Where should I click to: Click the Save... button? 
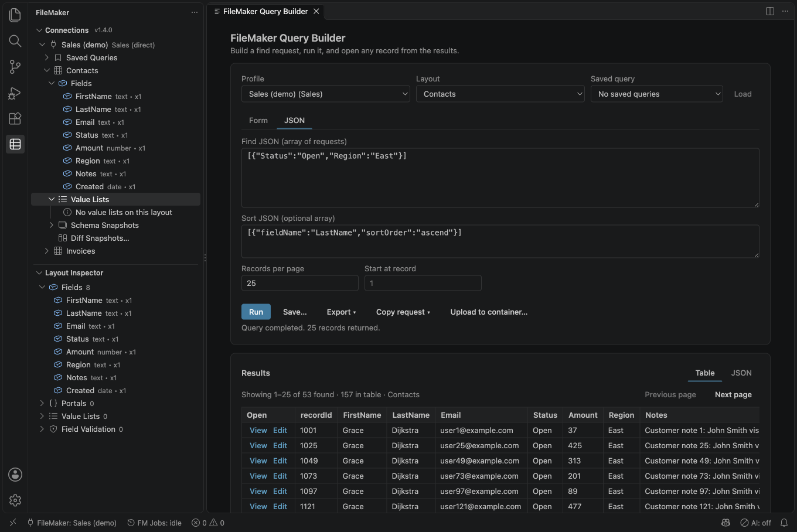coord(295,312)
